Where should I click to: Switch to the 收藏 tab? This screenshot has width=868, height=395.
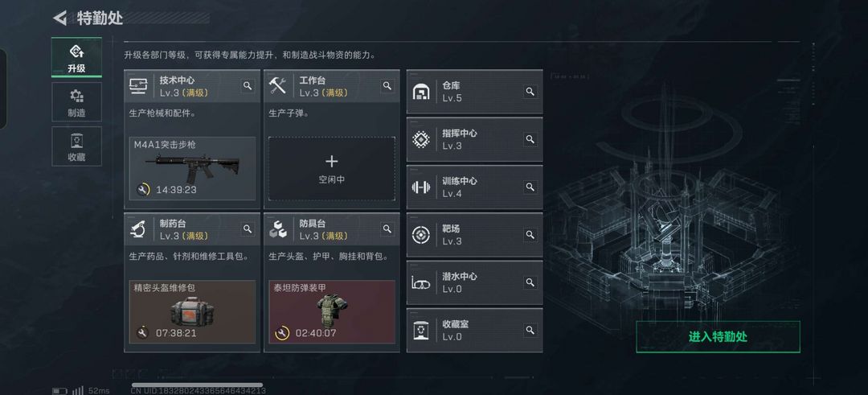pyautogui.click(x=76, y=146)
